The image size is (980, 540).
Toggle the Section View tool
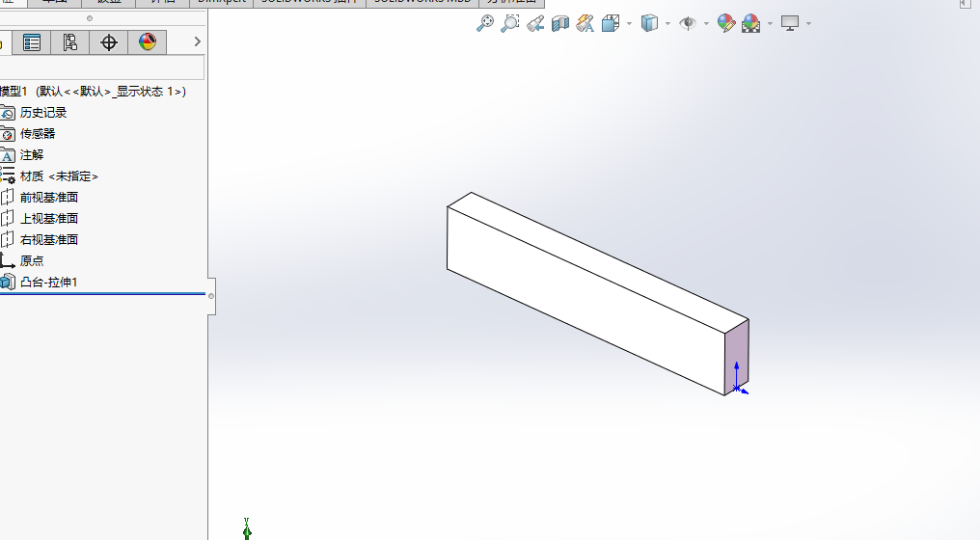point(560,24)
